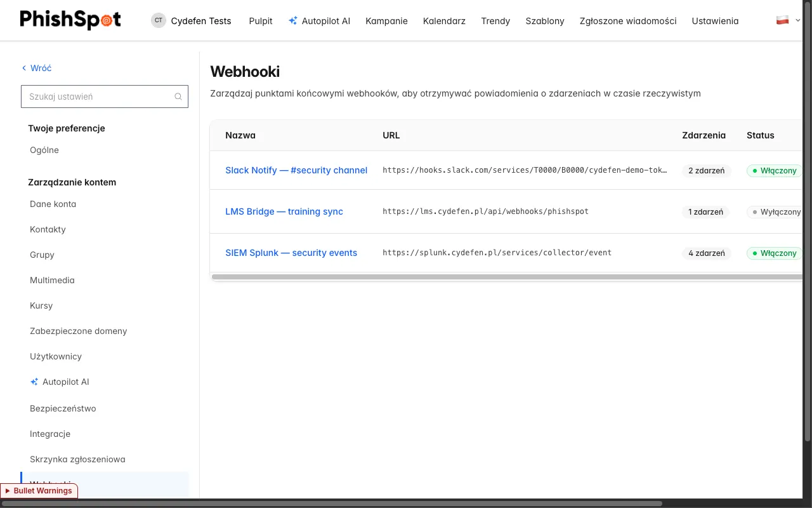Click the PhishSpot logo
The width and height of the screenshot is (812, 508).
pyautogui.click(x=70, y=20)
